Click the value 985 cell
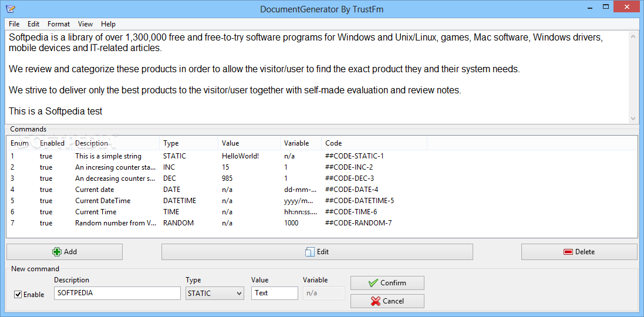This screenshot has width=644, height=317. point(227,178)
